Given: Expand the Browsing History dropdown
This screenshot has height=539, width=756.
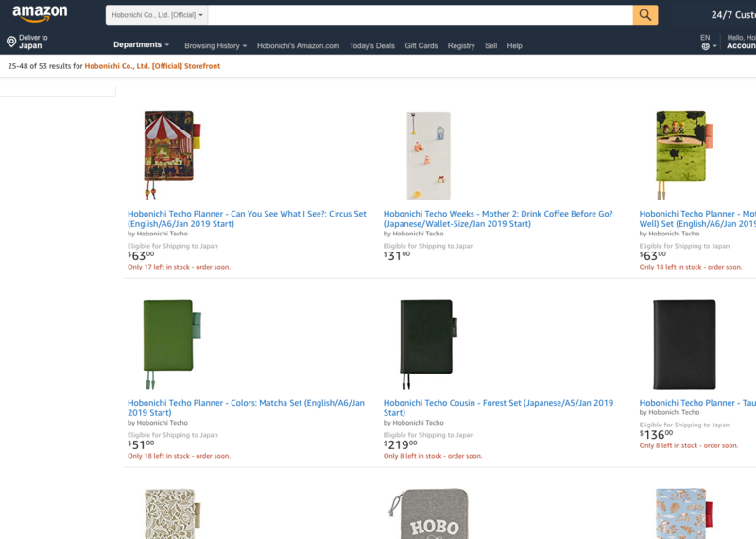Looking at the screenshot, I should pyautogui.click(x=215, y=45).
